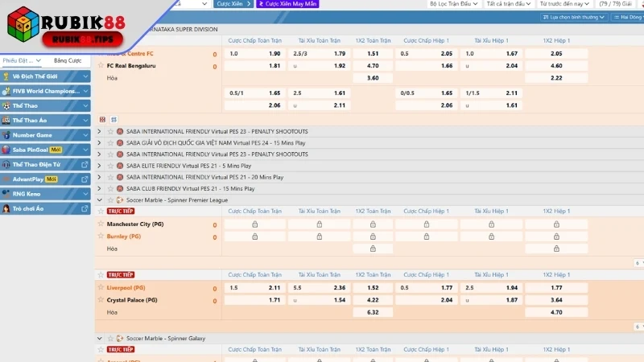Expand SABA ELITE FRIENDLY Virtual PES 21 league
Viewport: 644px width, 362px height.
[99, 165]
